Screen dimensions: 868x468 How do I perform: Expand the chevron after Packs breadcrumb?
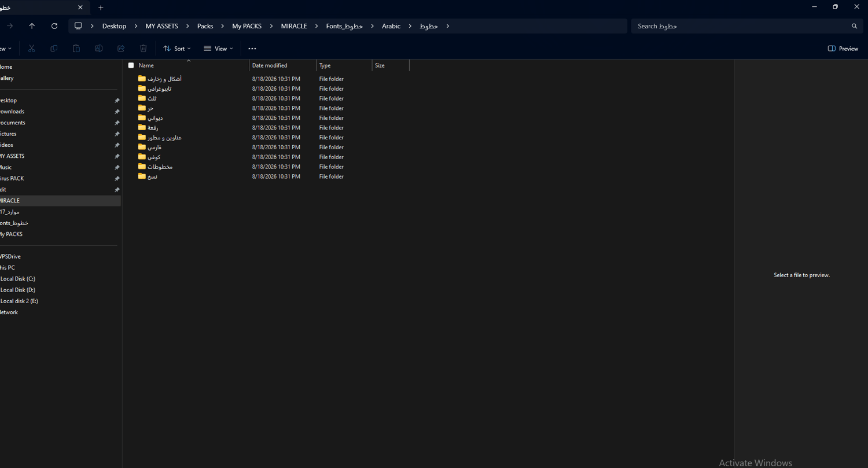click(x=222, y=26)
